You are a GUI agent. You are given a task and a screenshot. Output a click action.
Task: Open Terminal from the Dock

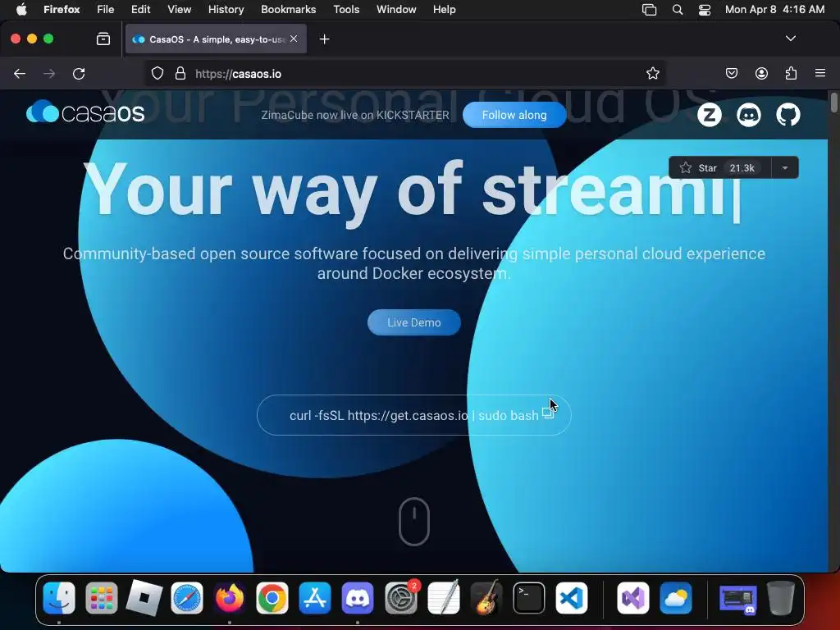pyautogui.click(x=529, y=597)
